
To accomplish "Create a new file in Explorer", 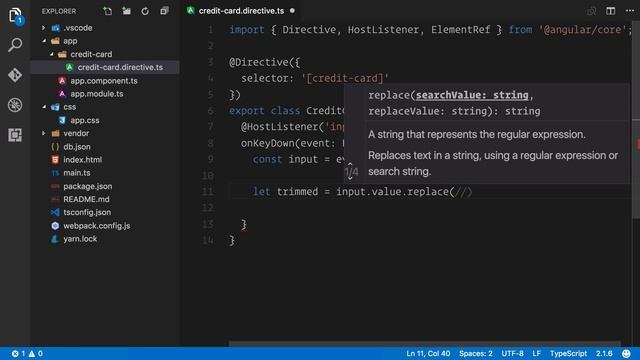I will (x=108, y=11).
